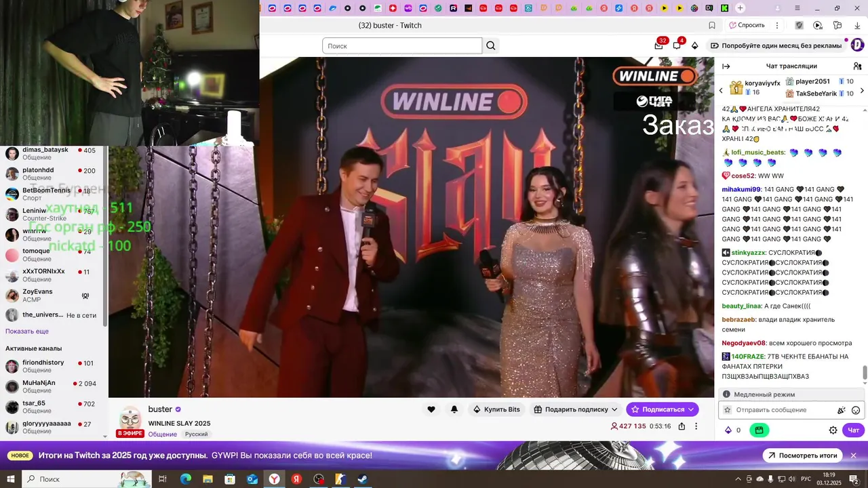This screenshot has height=488, width=868.
Task: Click Спросить assistant button in address bar
Action: click(x=747, y=25)
